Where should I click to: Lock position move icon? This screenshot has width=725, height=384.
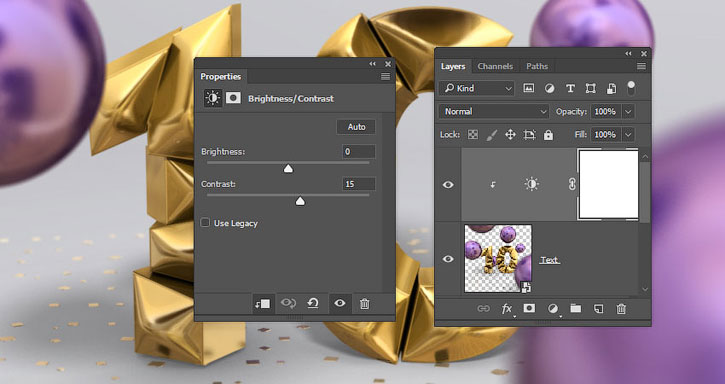(510, 135)
